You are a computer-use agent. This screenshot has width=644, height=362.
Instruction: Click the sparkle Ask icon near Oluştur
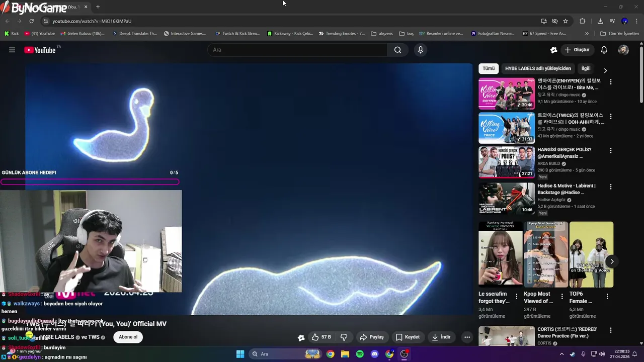[553, 50]
